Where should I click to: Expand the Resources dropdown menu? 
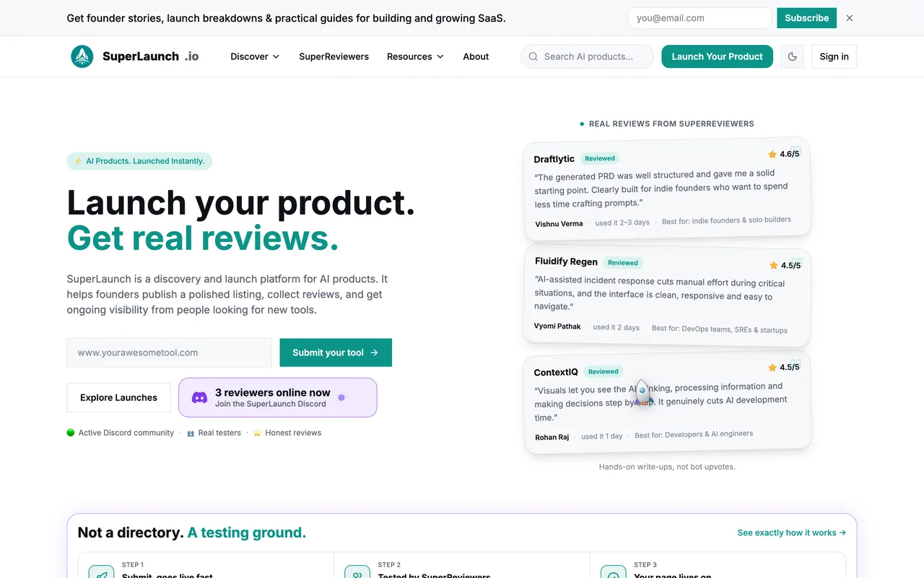coord(415,56)
